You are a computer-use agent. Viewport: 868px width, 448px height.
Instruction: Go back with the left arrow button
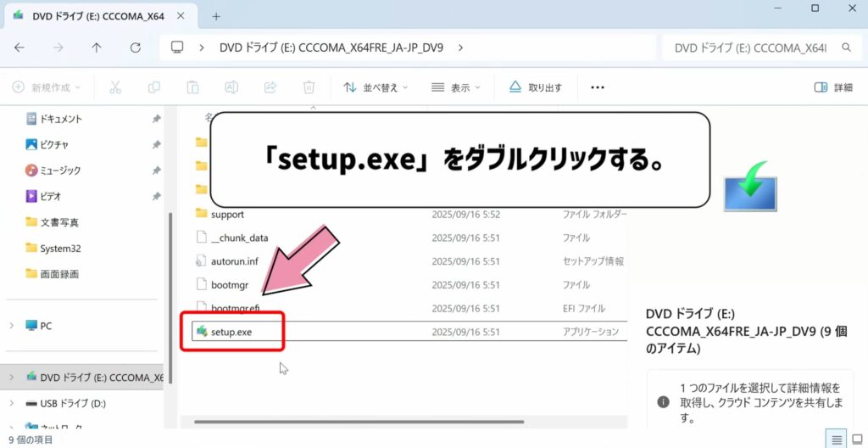coord(19,48)
